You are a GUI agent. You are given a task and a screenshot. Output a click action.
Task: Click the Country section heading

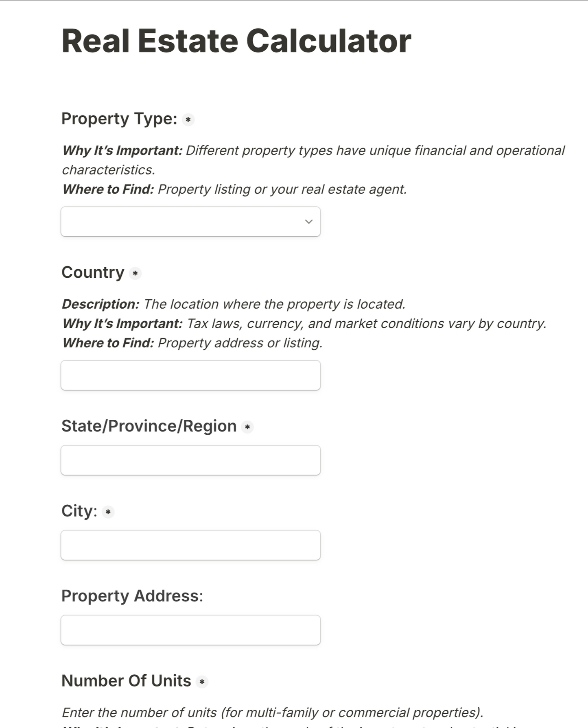93,272
